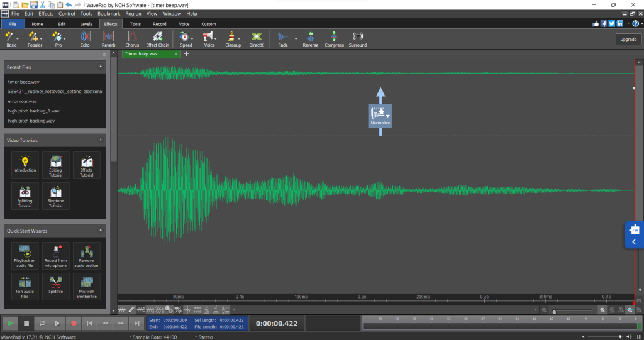Viewport: 644px width, 340px height.
Task: Apply the Echo effect
Action: pyautogui.click(x=85, y=40)
